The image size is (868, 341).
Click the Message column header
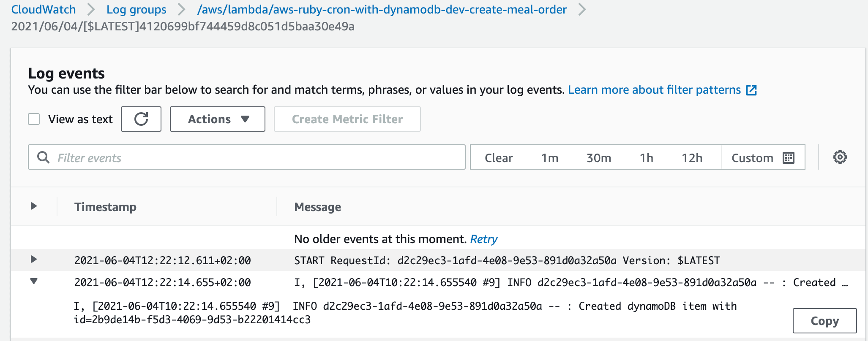[318, 207]
